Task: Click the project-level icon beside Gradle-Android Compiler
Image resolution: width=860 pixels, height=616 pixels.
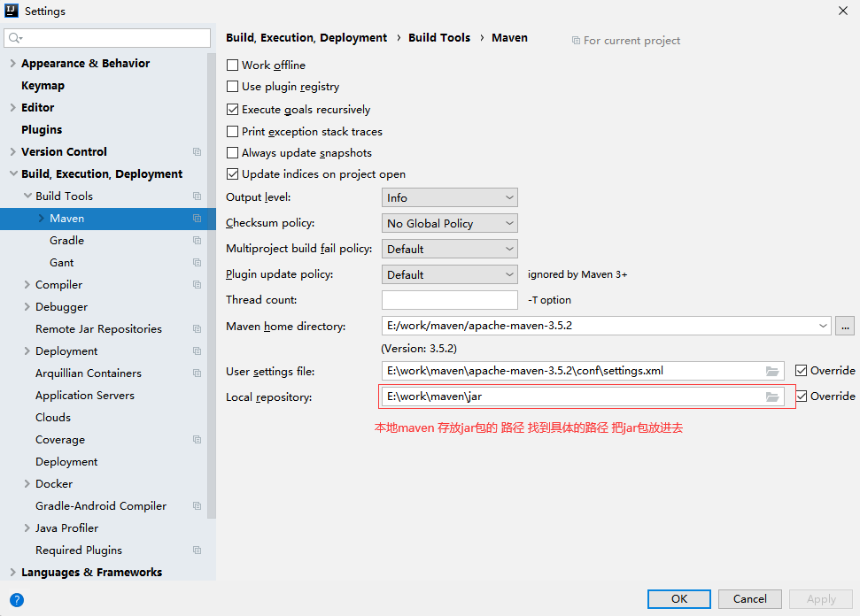Action: tap(197, 506)
